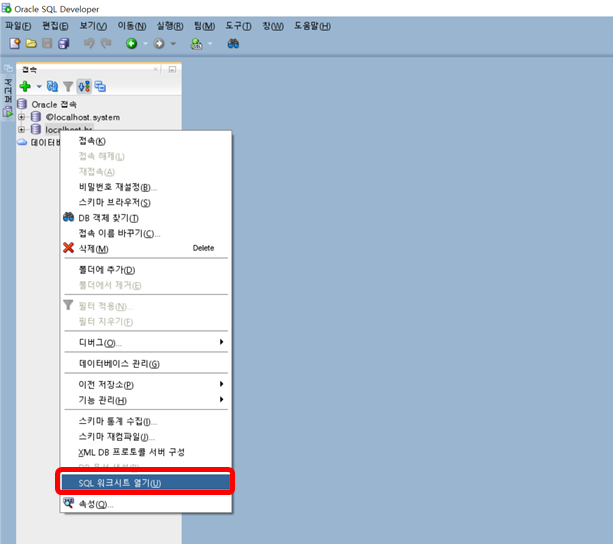This screenshot has height=544, width=613.
Task: Click the cloud icon in the tree
Action: pos(22,142)
